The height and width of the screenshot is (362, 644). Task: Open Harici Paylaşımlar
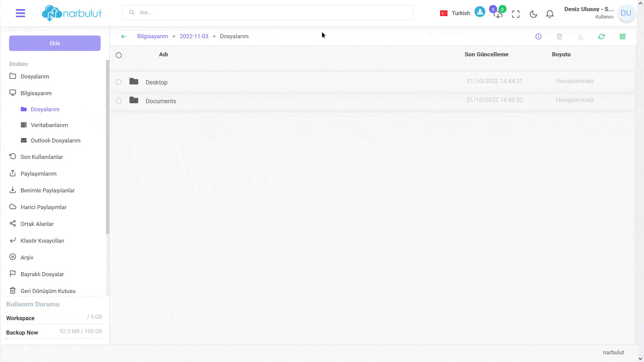click(x=44, y=207)
